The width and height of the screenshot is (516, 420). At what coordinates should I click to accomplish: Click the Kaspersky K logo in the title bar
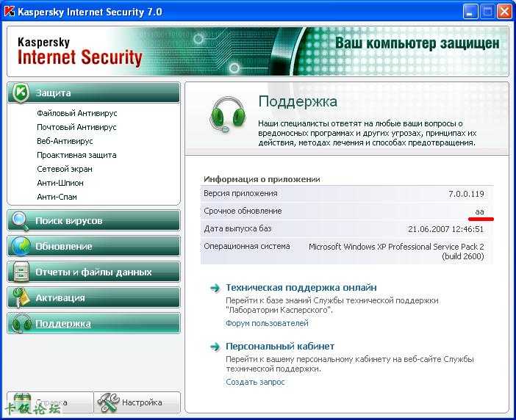coord(10,12)
